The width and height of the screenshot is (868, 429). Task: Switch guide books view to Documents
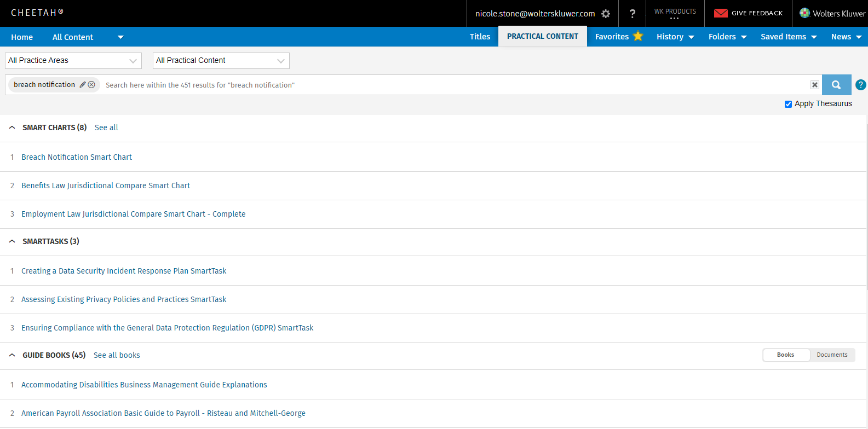coord(832,355)
